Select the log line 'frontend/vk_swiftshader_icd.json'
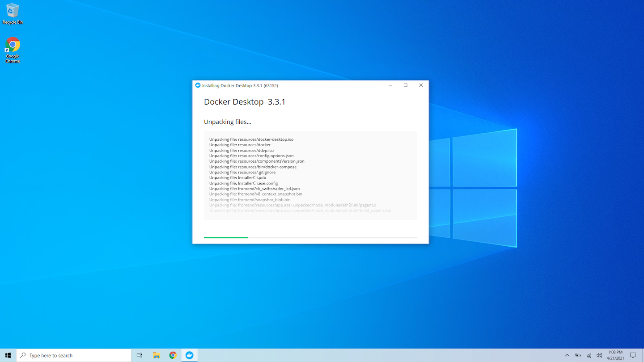This screenshot has height=362, width=644. coord(254,189)
